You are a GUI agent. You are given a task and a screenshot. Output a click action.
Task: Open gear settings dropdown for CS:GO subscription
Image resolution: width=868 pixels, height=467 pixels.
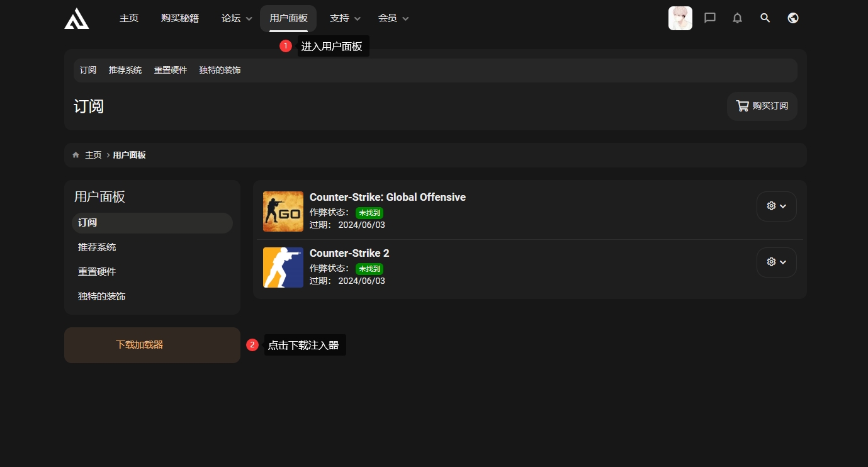click(776, 206)
